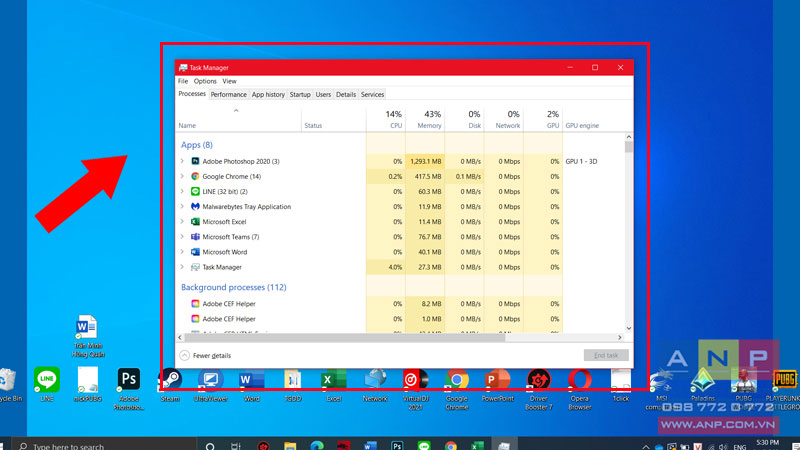This screenshot has width=800, height=450.
Task: Select the Excel desktop shortcut
Action: click(x=334, y=385)
